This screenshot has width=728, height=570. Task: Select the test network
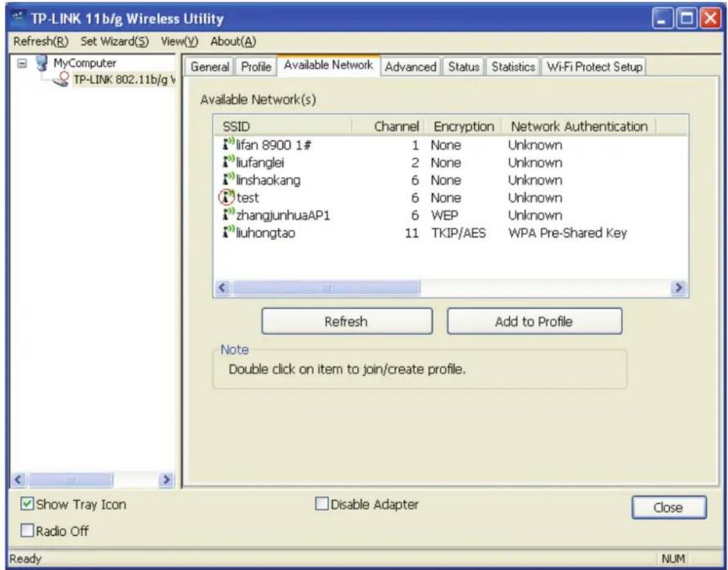point(450,198)
